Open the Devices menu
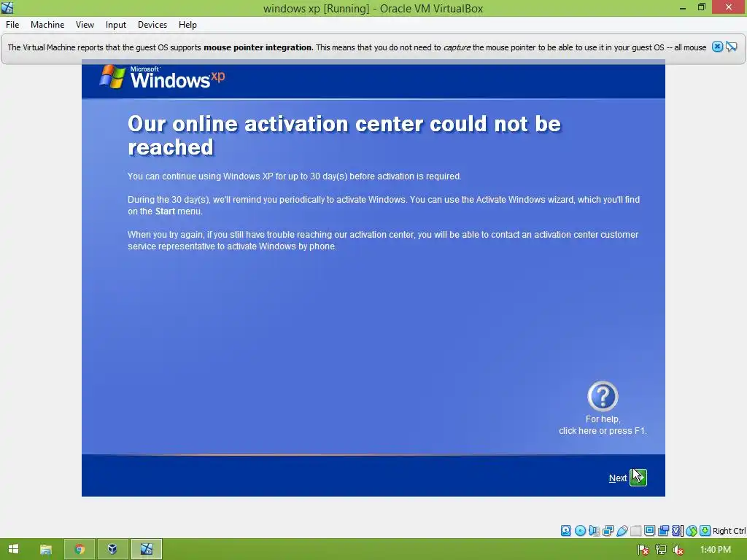This screenshot has height=560, width=747. tap(152, 25)
